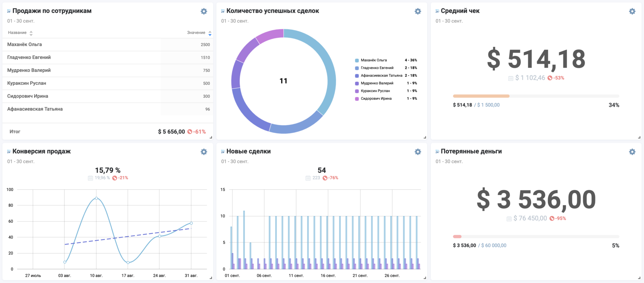
Task: Click the Новые сделки widget title
Action: tap(248, 151)
